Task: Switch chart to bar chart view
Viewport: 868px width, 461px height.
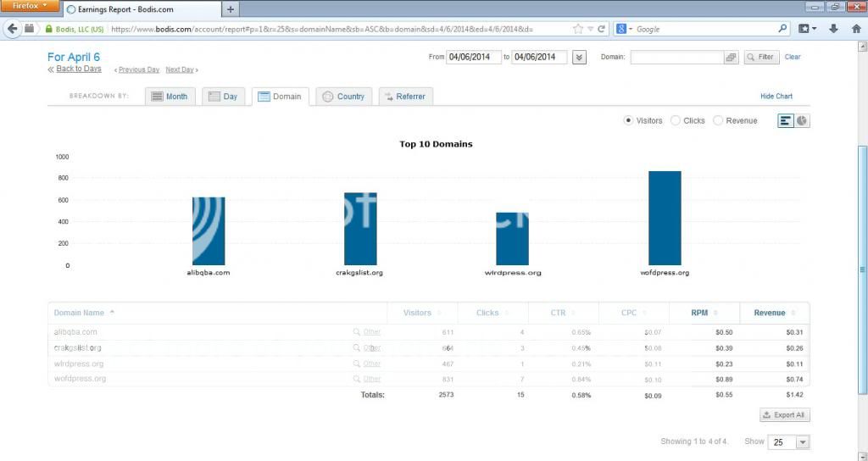Action: 786,121
